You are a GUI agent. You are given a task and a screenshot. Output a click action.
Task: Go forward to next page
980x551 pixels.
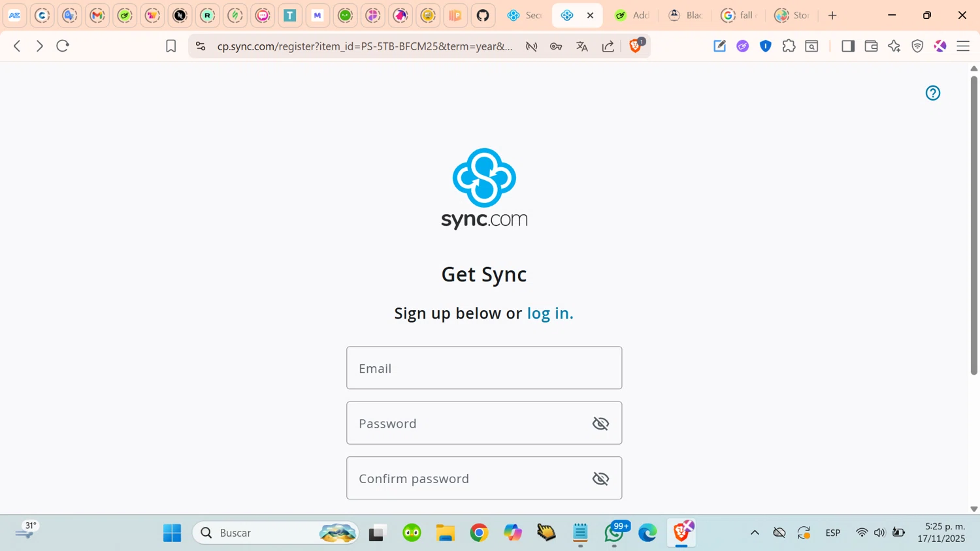pos(40,46)
